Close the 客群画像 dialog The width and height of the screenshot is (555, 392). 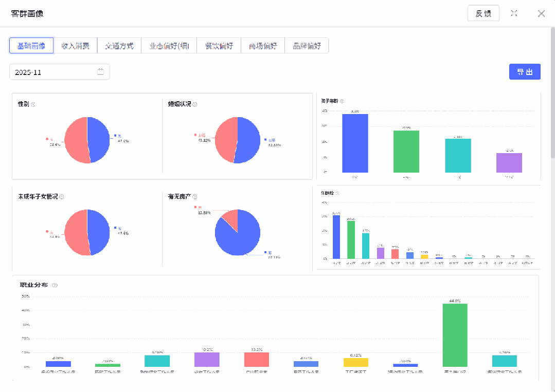click(541, 13)
